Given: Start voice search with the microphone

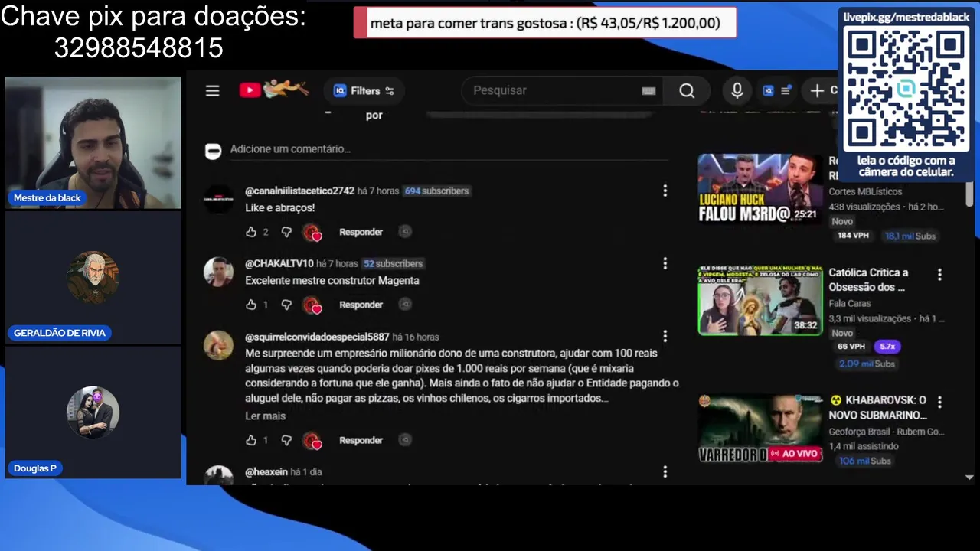Looking at the screenshot, I should click(737, 90).
